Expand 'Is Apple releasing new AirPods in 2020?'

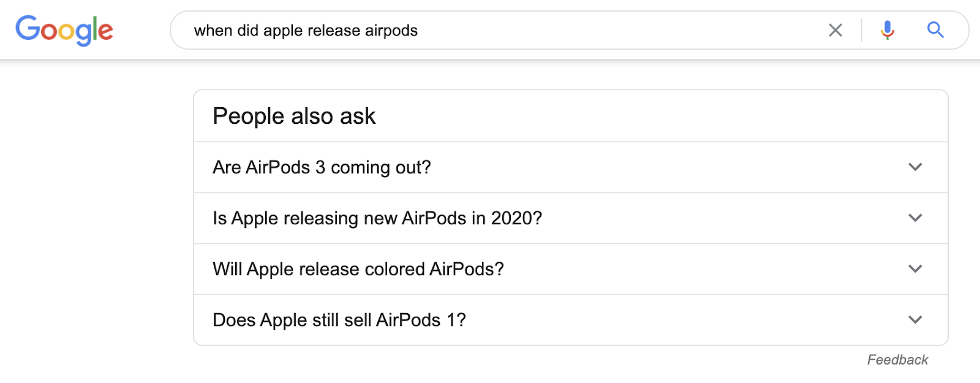915,218
